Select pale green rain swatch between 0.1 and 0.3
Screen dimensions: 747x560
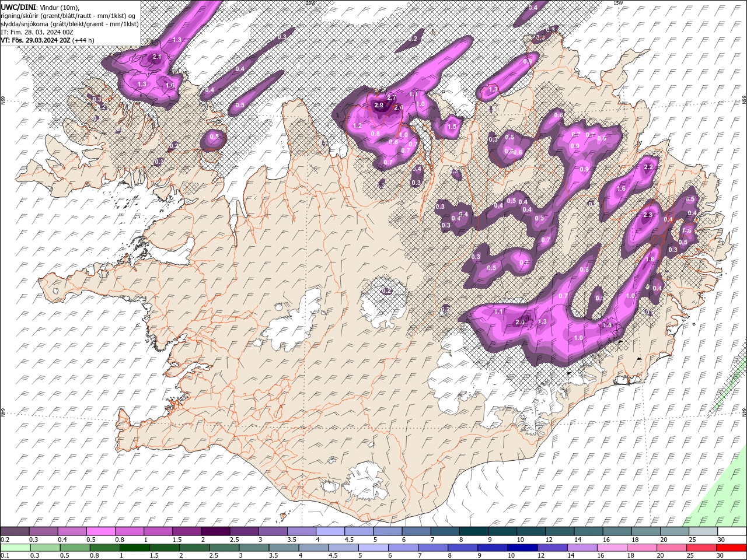(x=15, y=548)
